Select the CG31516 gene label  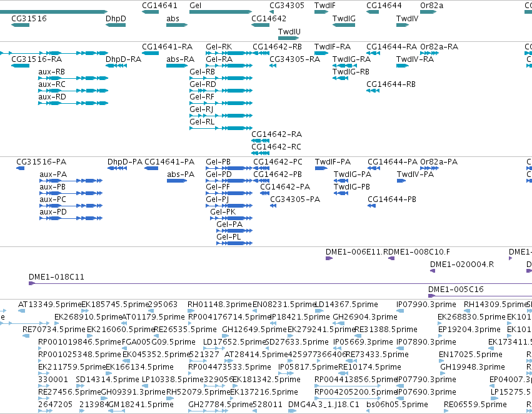coord(29,18)
